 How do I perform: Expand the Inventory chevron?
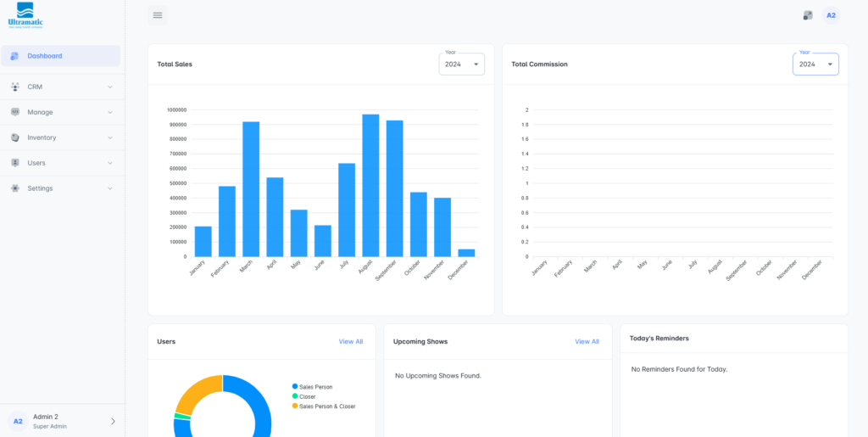point(110,137)
